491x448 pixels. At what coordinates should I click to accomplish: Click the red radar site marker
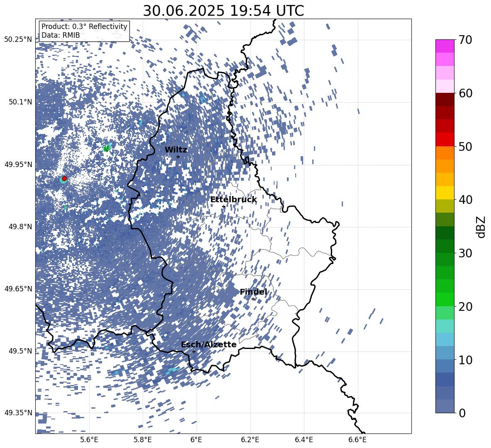64,179
